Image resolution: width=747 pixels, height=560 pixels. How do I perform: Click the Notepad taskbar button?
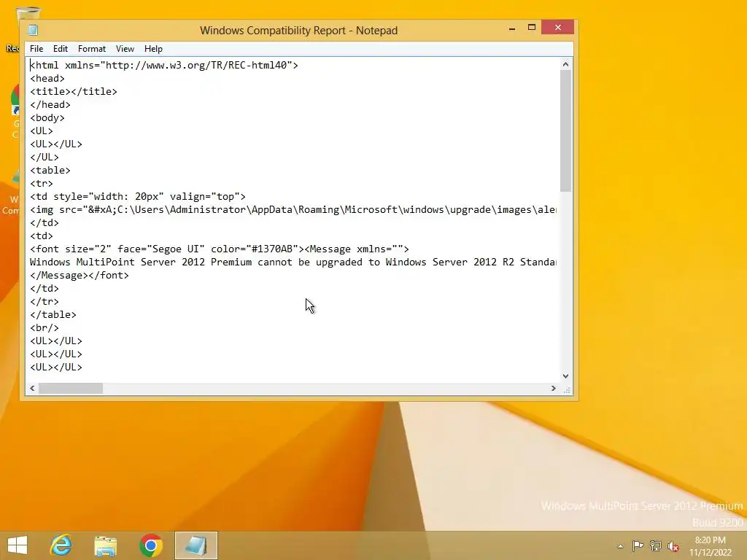click(196, 545)
